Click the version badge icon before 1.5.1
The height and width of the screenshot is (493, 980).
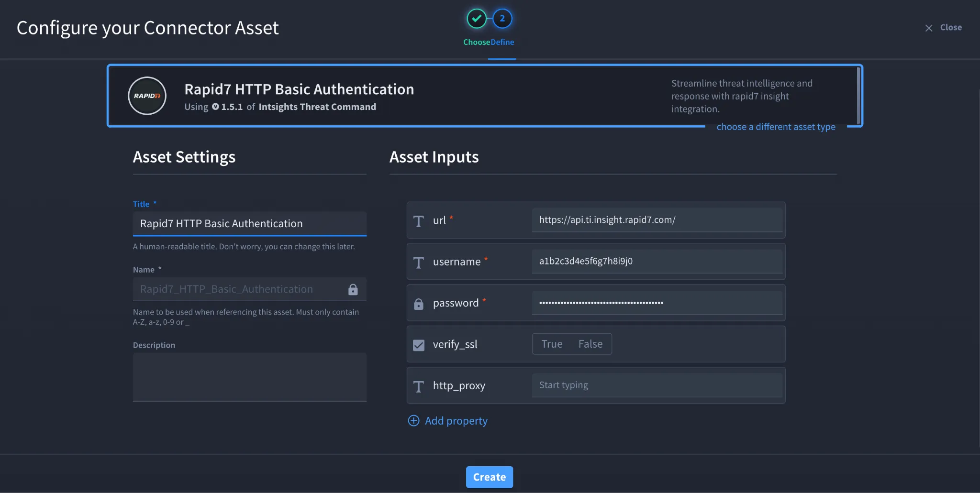click(215, 107)
